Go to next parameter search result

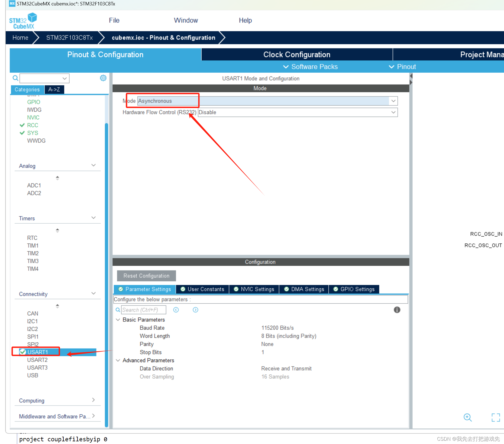pos(195,310)
